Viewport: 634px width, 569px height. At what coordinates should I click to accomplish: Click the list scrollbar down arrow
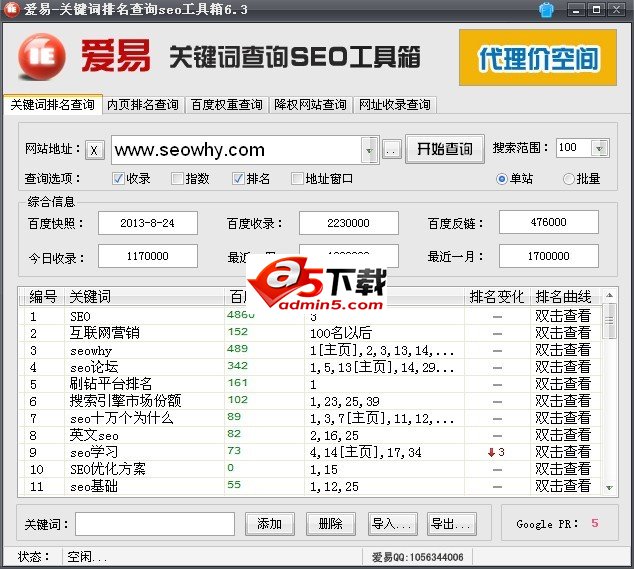(609, 488)
